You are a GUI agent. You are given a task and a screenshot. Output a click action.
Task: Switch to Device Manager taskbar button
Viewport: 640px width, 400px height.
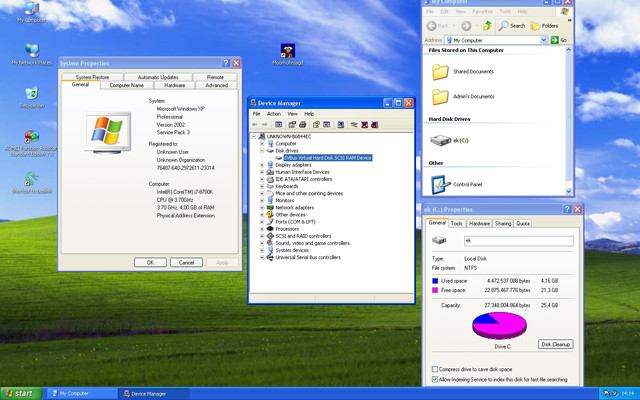[x=154, y=393]
